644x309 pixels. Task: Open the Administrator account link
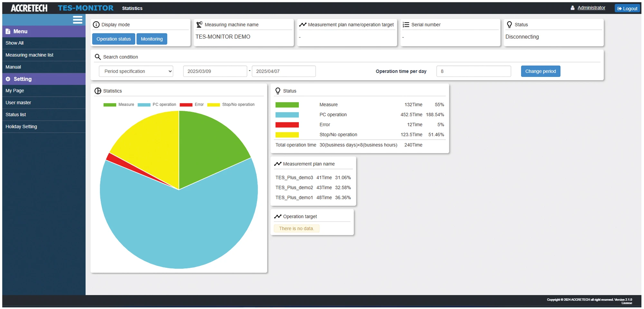pos(591,8)
